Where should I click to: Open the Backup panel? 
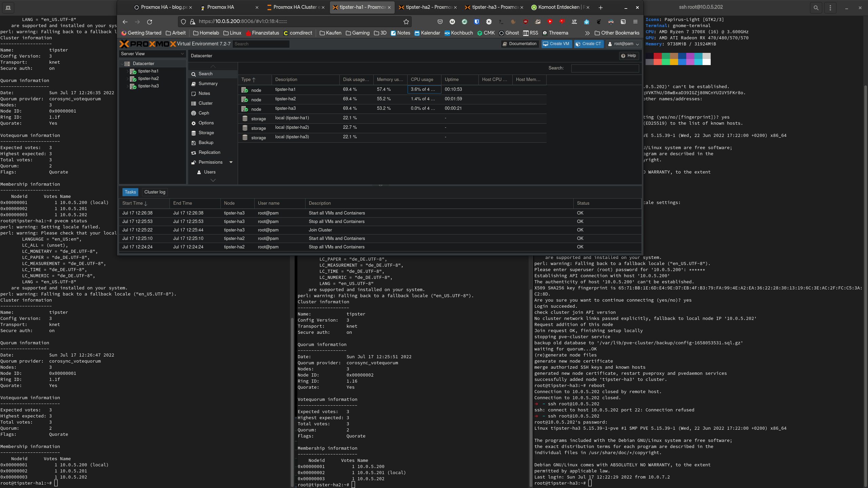212,143
